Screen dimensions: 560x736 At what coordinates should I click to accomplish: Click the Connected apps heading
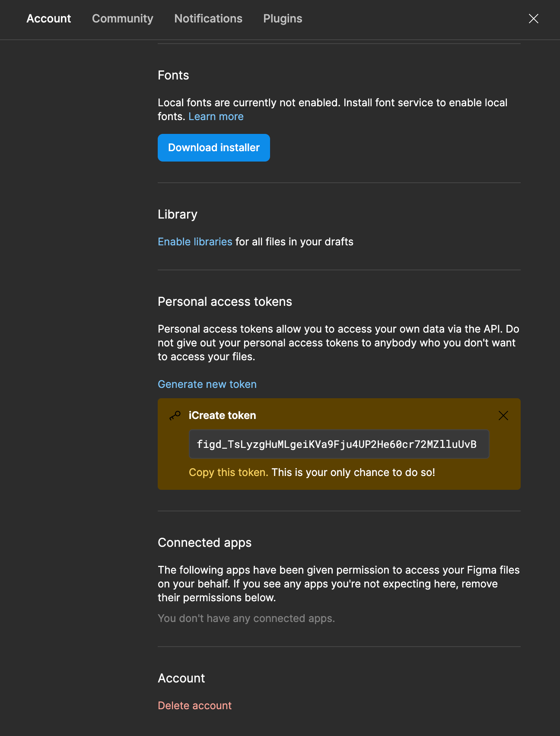pyautogui.click(x=204, y=542)
